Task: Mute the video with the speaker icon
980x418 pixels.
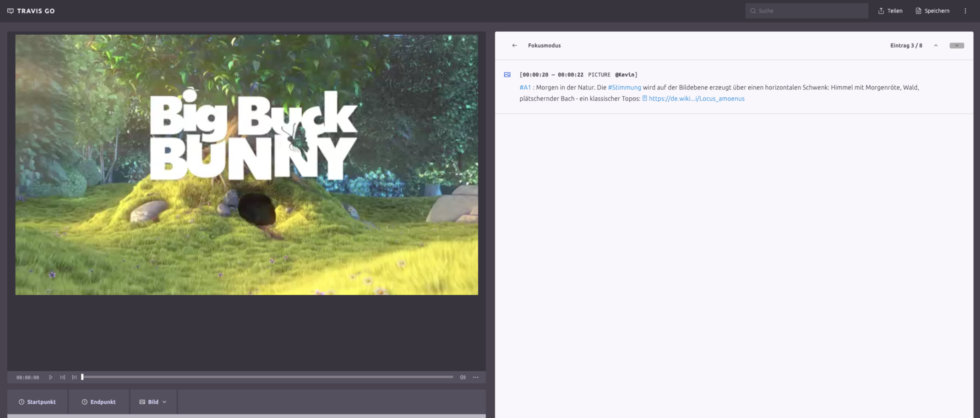Action: [x=463, y=377]
